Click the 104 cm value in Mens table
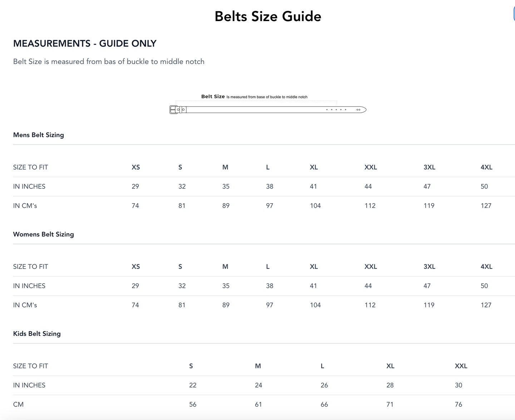 315,206
